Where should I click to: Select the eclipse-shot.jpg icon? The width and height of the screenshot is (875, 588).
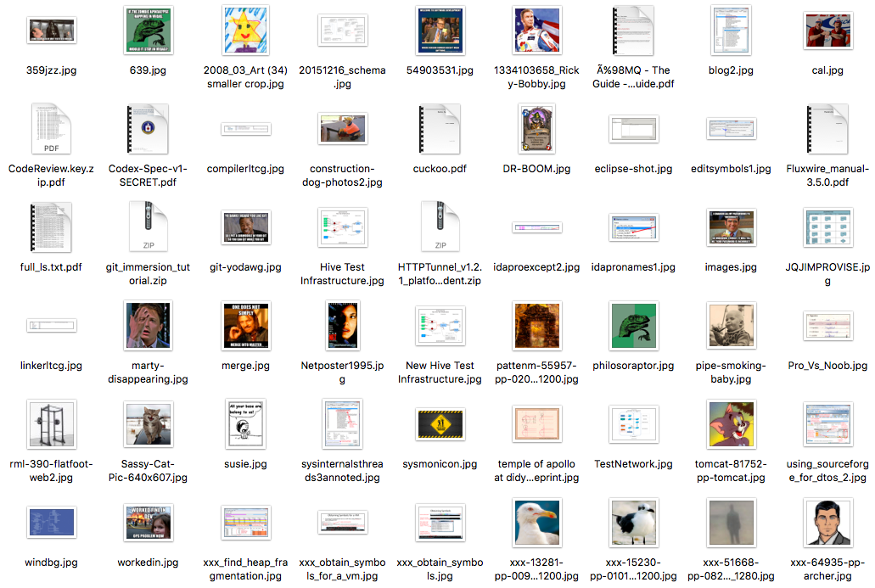point(633,129)
